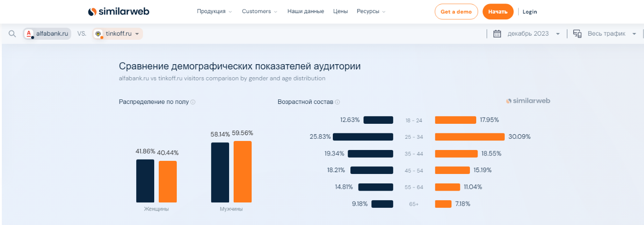The height and width of the screenshot is (225, 644).
Task: Click the orange Женщины bar 40.44%
Action: click(x=168, y=182)
